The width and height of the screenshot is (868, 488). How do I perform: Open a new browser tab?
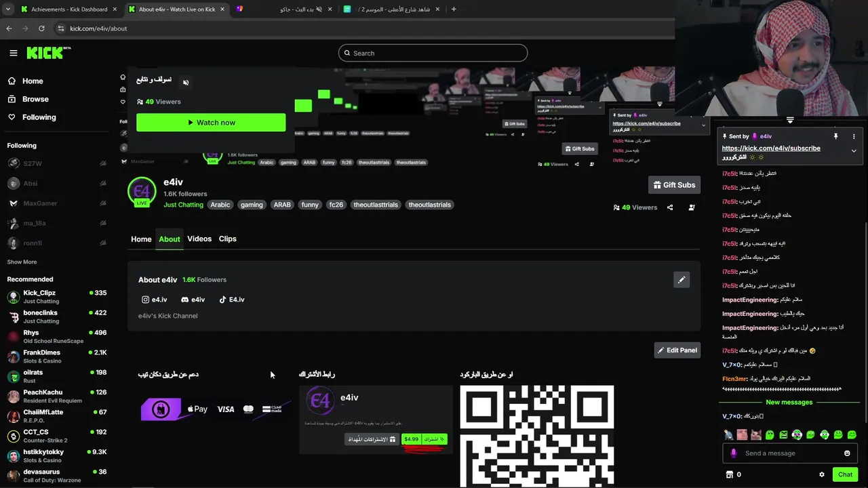[x=454, y=9]
